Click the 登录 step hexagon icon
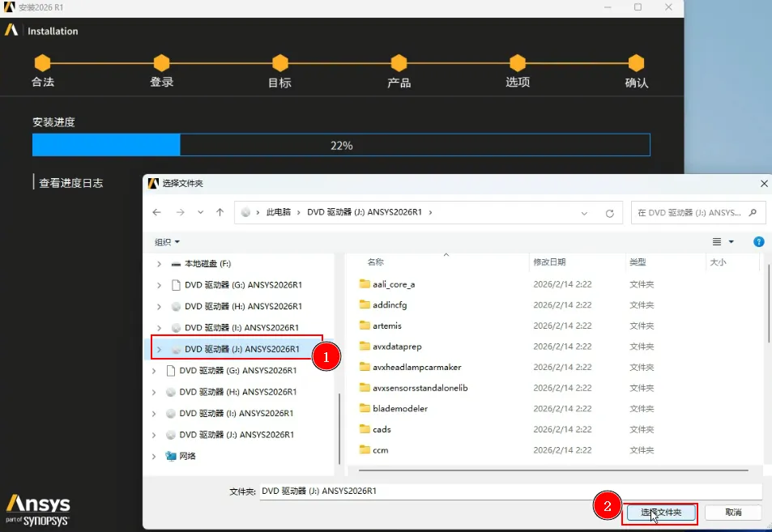The height and width of the screenshot is (532, 772). point(161,63)
